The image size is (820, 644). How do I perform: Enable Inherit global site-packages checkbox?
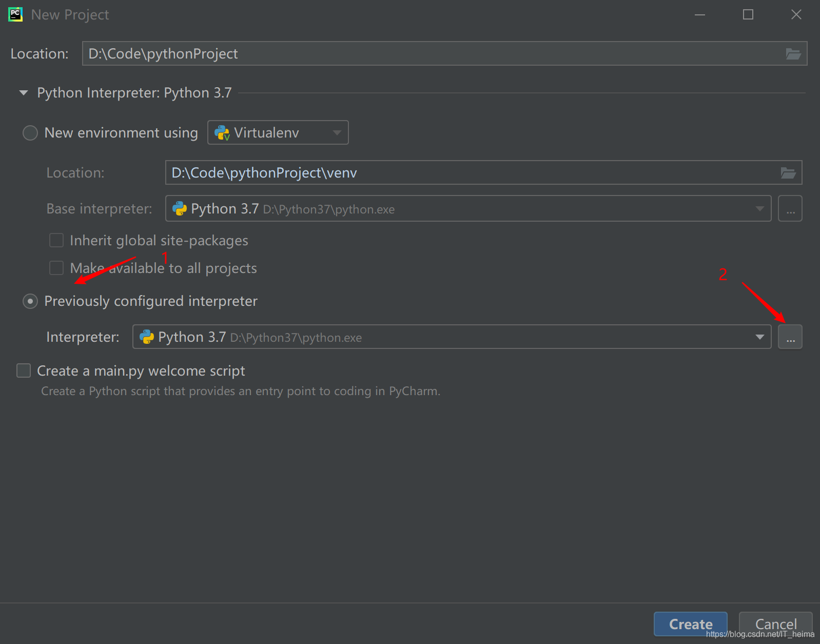pos(56,240)
